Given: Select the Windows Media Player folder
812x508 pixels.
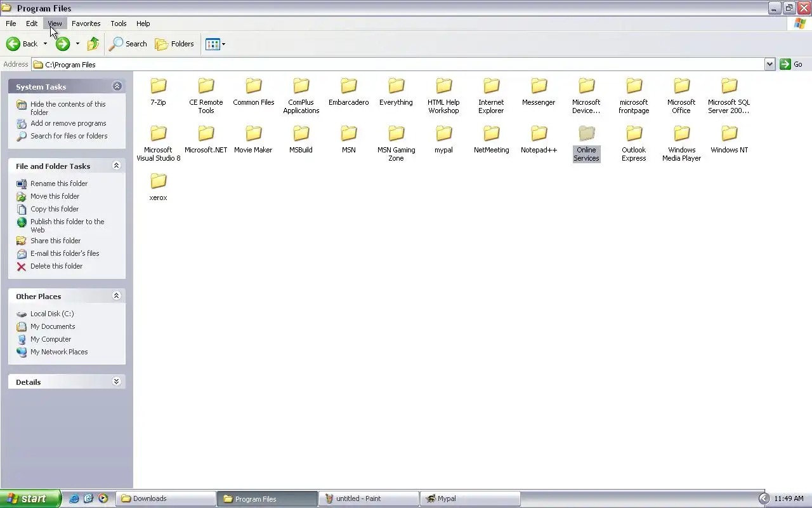Looking at the screenshot, I should (x=682, y=143).
